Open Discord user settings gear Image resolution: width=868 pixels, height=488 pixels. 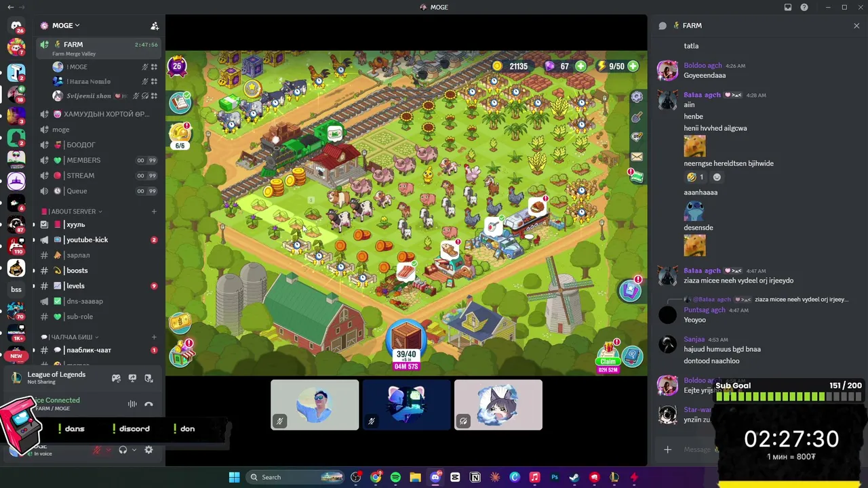pyautogui.click(x=149, y=449)
